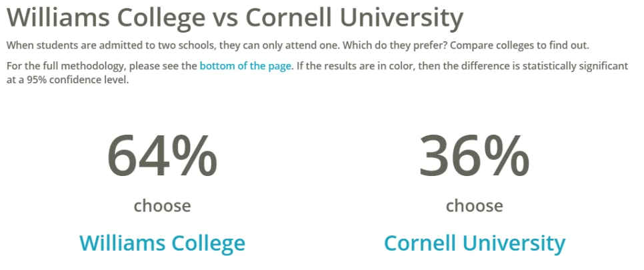Click the phrase "statistically significant"
This screenshot has width=644, height=270.
tap(571, 66)
